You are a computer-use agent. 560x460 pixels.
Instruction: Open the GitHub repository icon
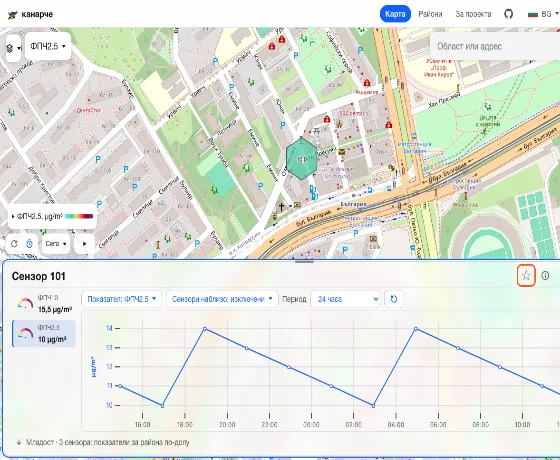click(x=509, y=14)
